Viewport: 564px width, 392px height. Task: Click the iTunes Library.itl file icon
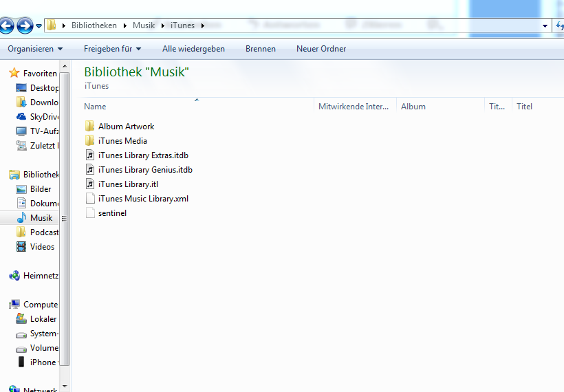point(90,184)
